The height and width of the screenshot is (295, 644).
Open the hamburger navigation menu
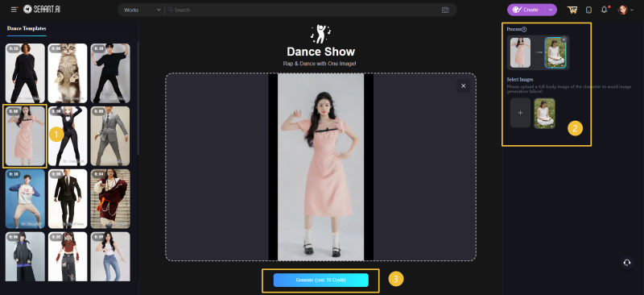tap(14, 10)
